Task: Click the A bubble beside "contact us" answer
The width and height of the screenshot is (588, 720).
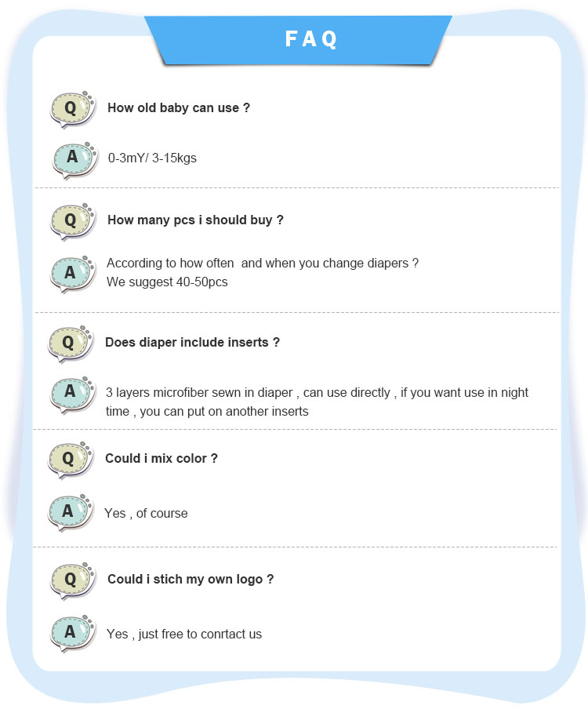Action: (x=71, y=632)
